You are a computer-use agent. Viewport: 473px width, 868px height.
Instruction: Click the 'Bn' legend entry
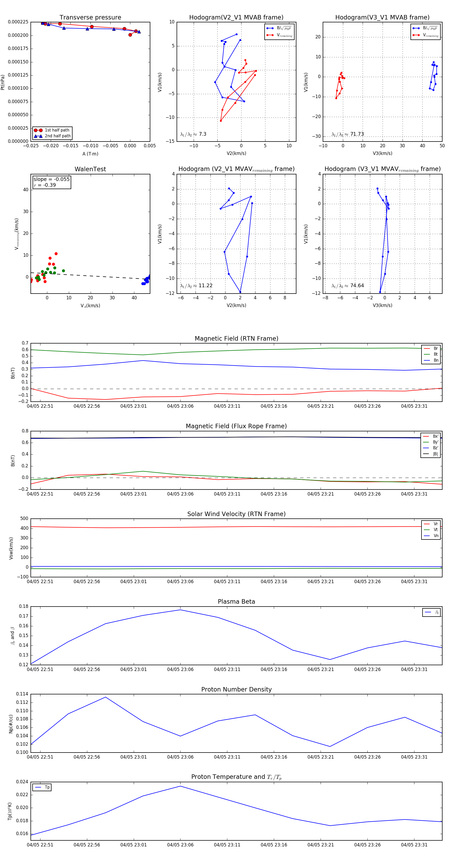pos(431,360)
